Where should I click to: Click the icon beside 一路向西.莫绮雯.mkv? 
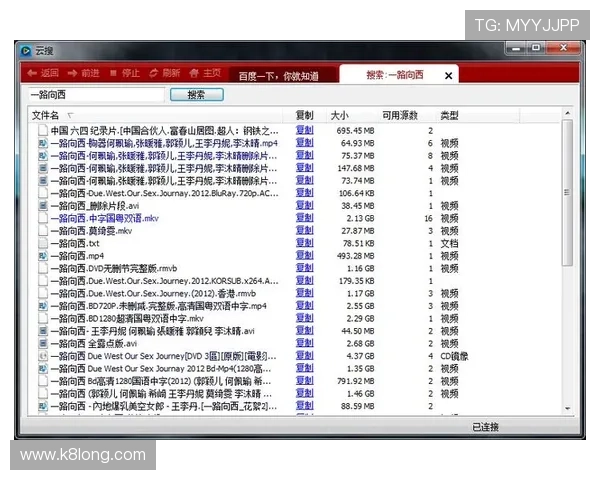tap(43, 231)
